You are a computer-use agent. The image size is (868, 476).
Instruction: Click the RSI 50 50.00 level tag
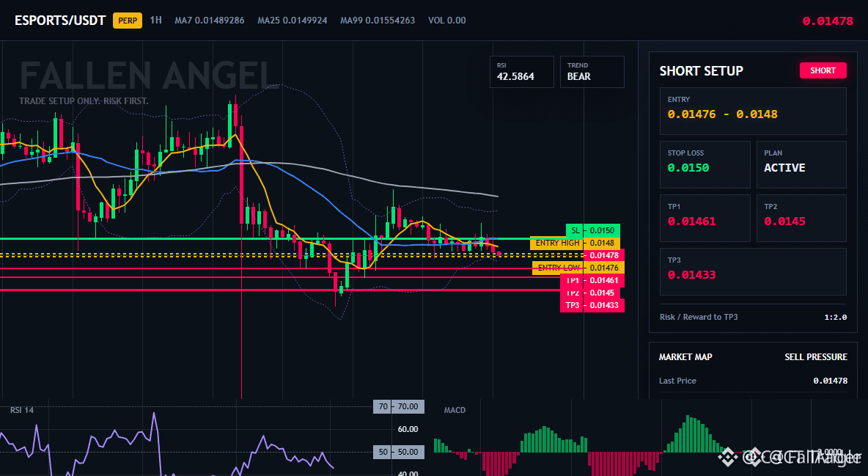pos(399,453)
